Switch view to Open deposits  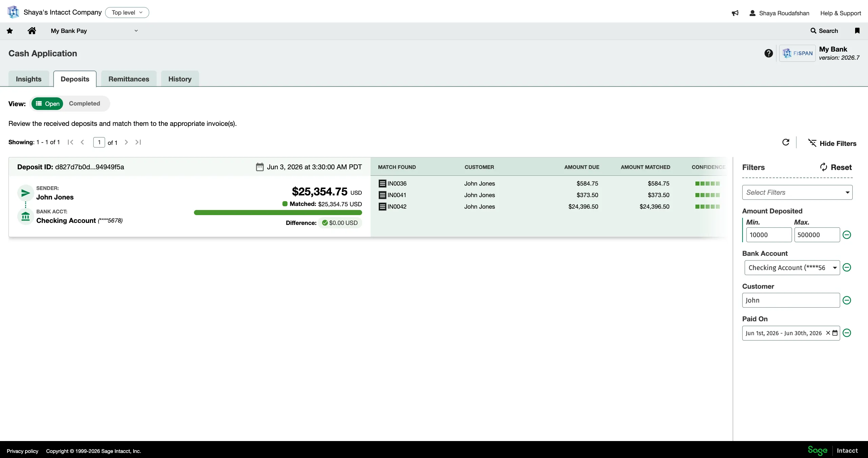[47, 103]
